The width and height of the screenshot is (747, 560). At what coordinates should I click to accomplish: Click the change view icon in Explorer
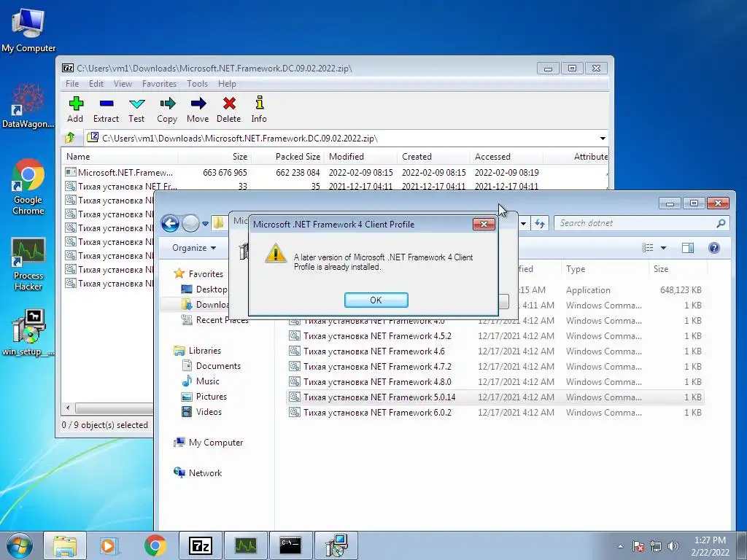click(648, 248)
